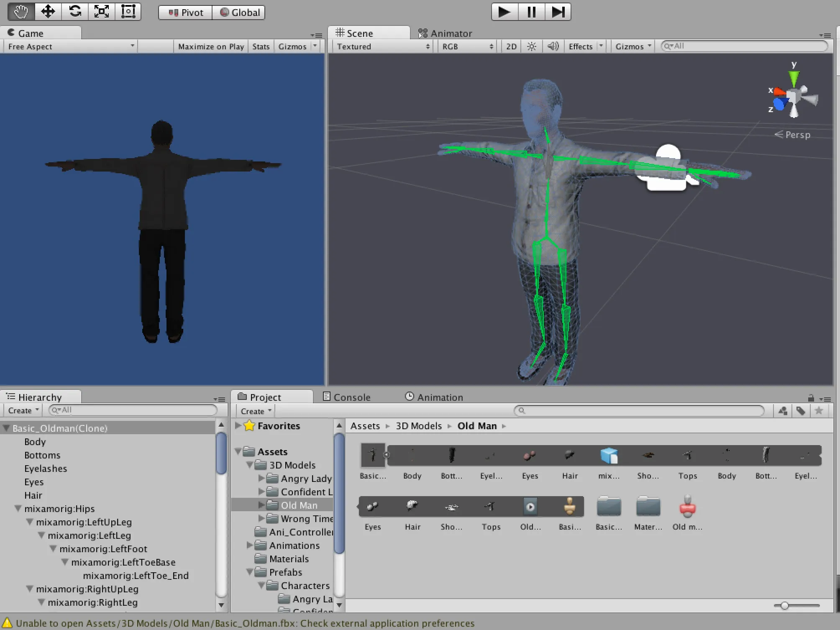840x630 pixels.
Task: Click the Project search field
Action: pos(639,411)
